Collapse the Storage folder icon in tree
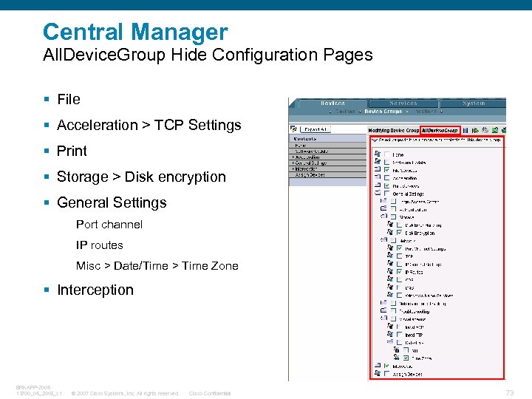Screen dimensions: 532x399 click(x=383, y=216)
